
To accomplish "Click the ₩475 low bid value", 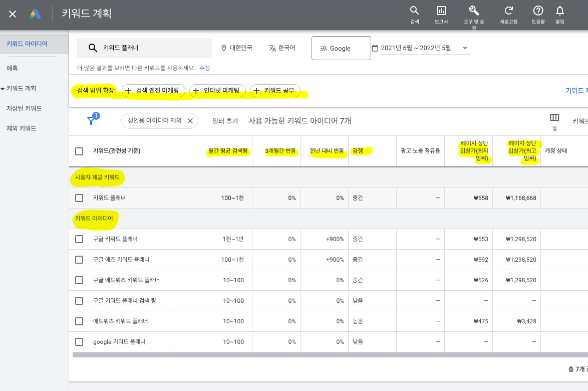I will point(481,321).
